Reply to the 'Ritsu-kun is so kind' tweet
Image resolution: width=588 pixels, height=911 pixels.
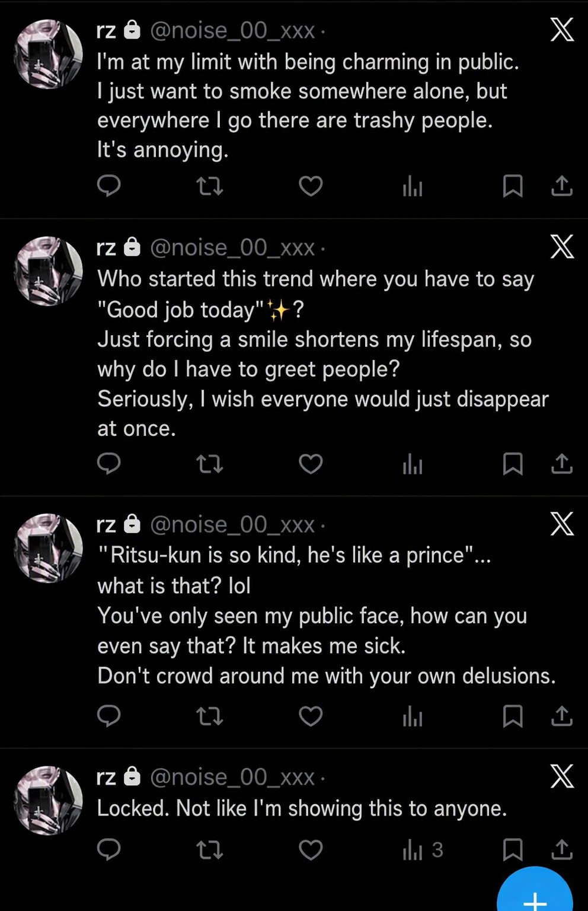click(108, 716)
